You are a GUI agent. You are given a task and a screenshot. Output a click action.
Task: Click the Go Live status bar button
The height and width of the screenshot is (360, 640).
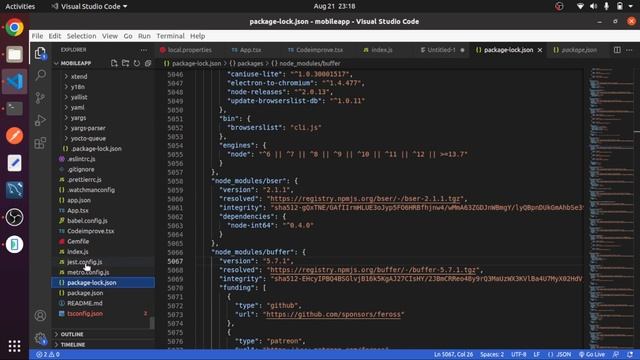click(x=592, y=354)
